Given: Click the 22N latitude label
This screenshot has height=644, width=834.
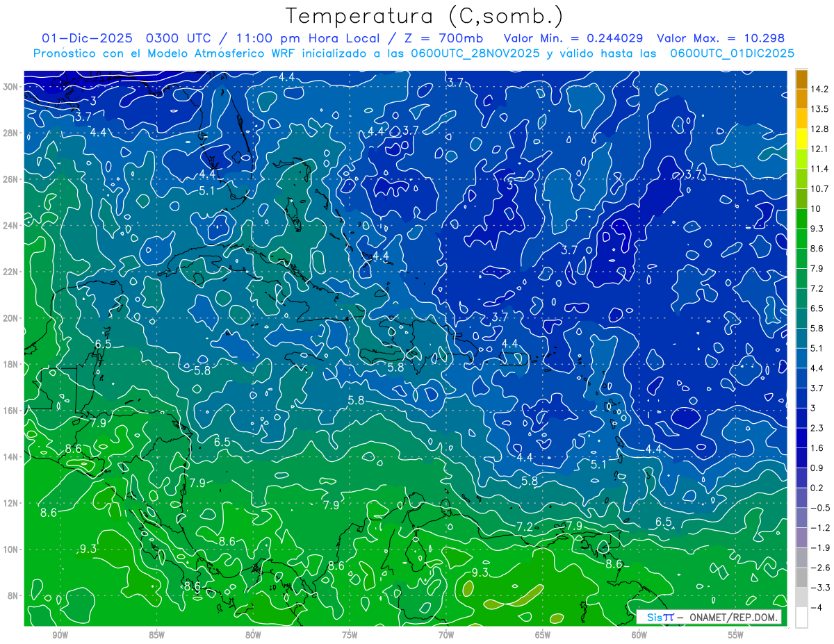Looking at the screenshot, I should pyautogui.click(x=11, y=272).
